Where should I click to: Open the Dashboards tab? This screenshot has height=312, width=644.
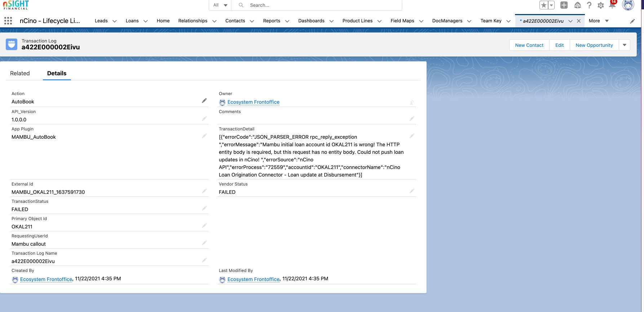point(311,21)
